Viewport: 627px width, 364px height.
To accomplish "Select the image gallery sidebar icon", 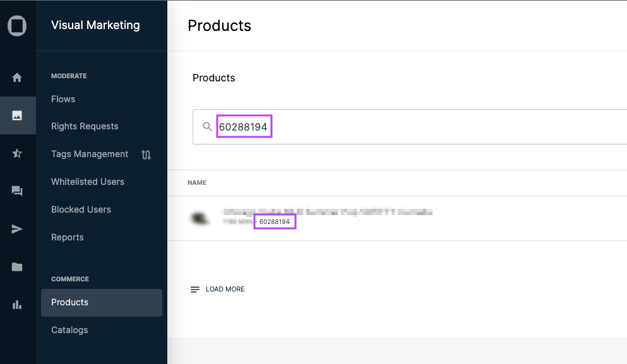I will [x=17, y=115].
